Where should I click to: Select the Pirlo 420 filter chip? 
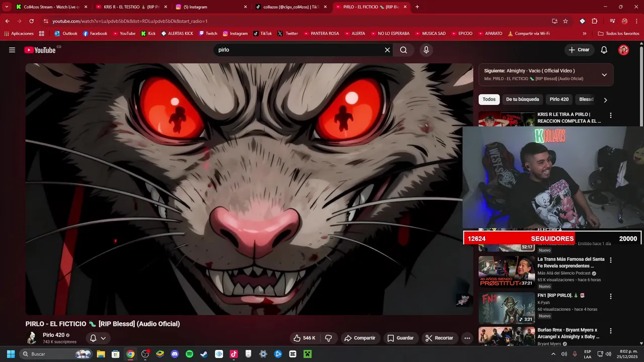coord(559,100)
